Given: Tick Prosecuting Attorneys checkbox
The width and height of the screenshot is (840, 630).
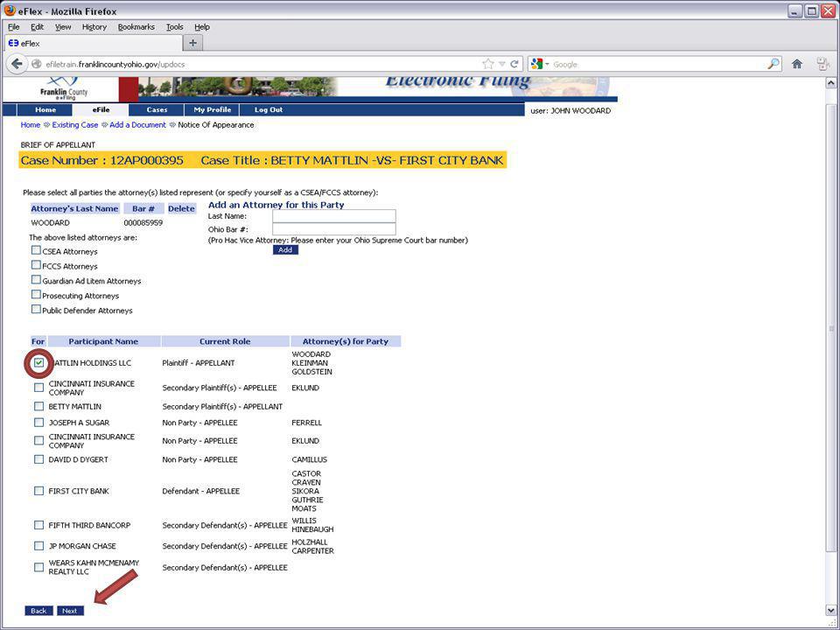Looking at the screenshot, I should tap(36, 294).
